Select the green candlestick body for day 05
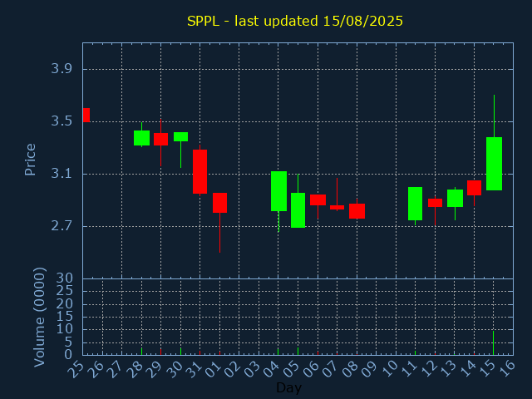The image size is (532, 399). pyautogui.click(x=298, y=210)
